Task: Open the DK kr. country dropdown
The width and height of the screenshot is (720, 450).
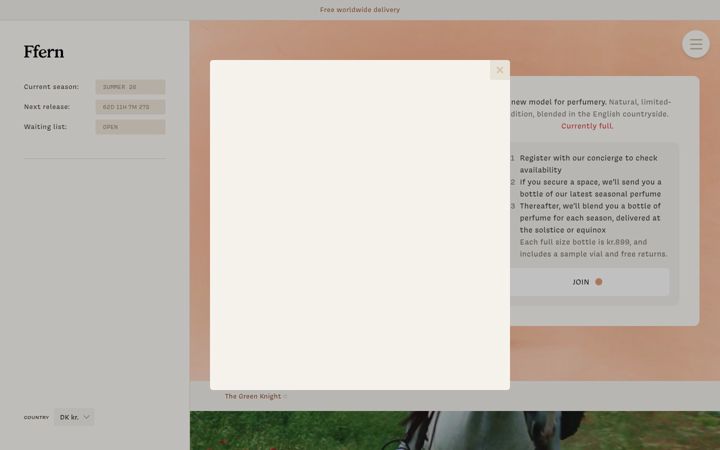Action: (x=74, y=417)
